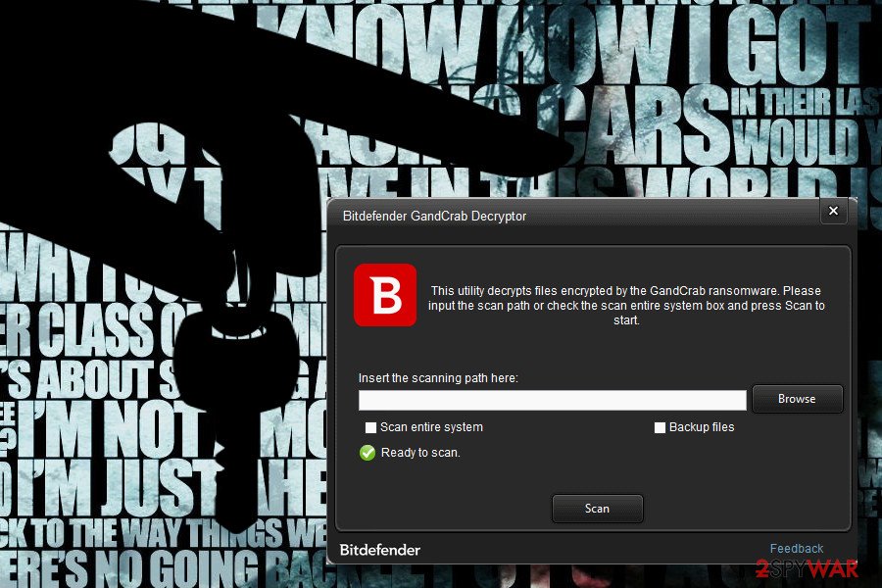Tick the Backup files checkbox
Image resolution: width=882 pixels, height=588 pixels.
click(x=660, y=427)
